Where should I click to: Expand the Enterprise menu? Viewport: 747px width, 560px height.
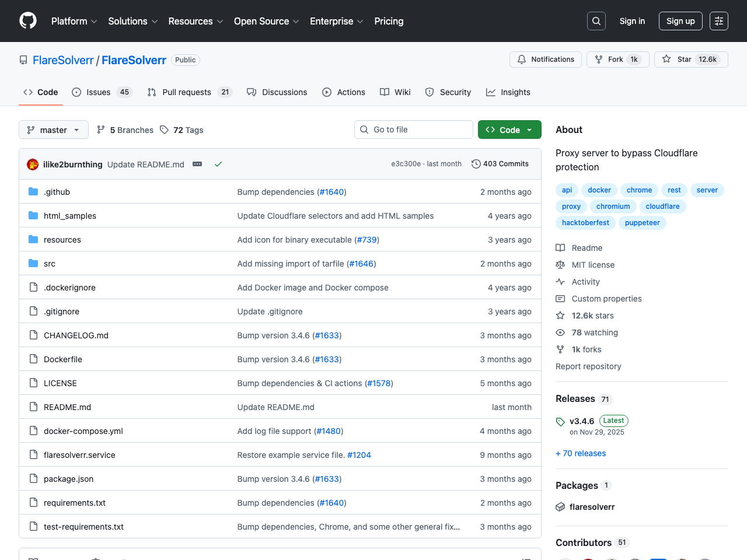coord(336,21)
